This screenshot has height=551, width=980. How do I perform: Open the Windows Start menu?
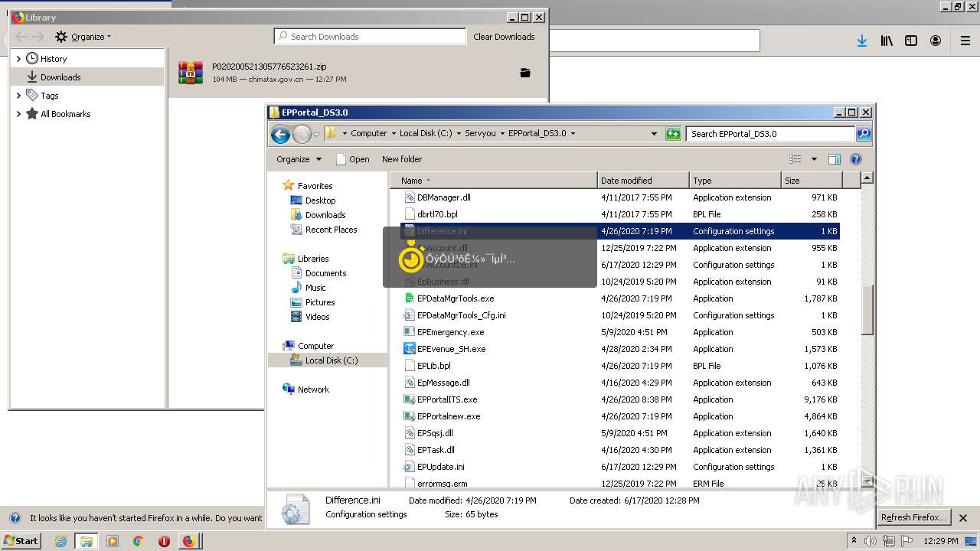21,541
